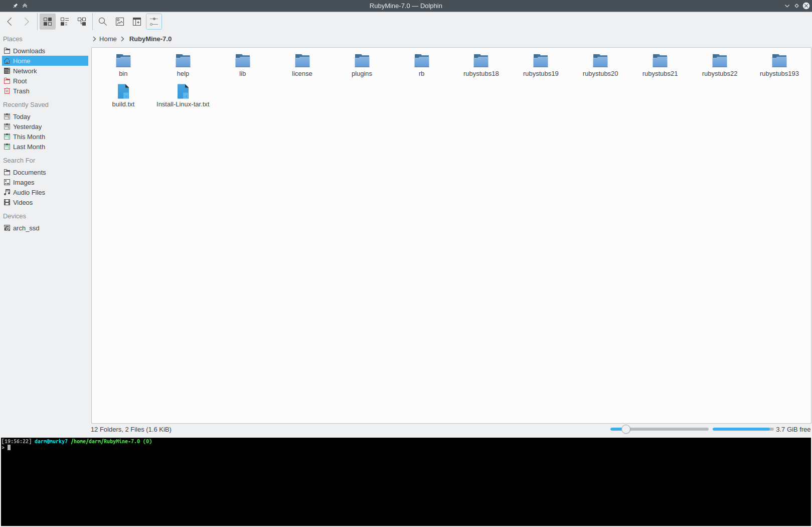Select the build.txt file
Viewport: 812px width, 527px height.
(123, 96)
